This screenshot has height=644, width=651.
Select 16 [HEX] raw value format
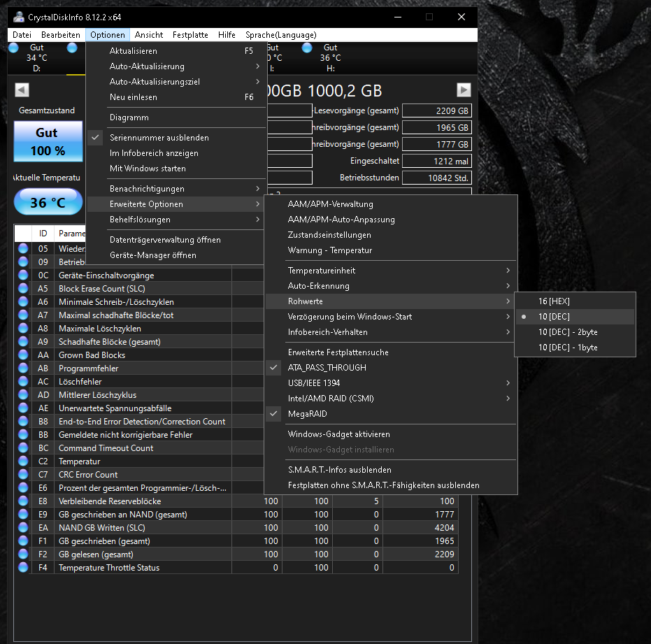(575, 301)
